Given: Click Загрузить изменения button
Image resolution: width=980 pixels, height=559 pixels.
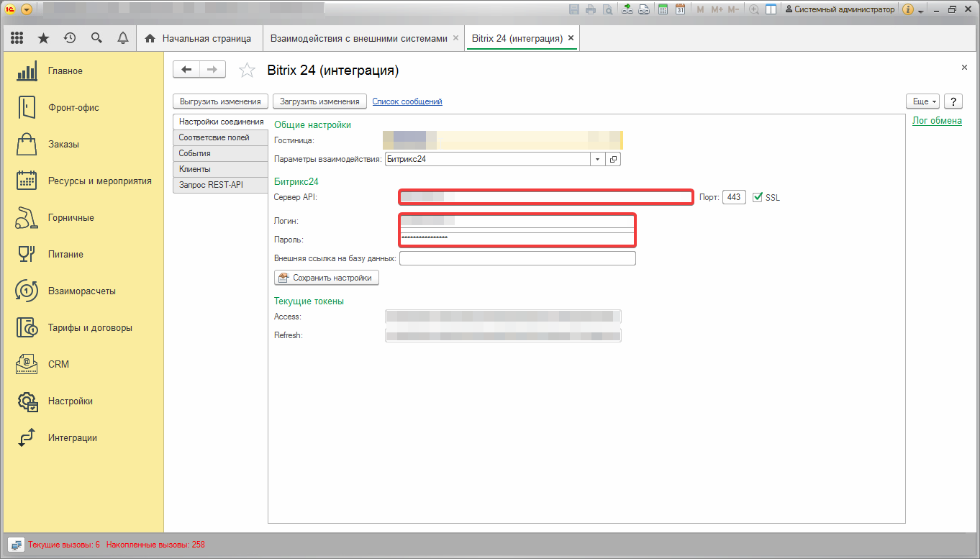Looking at the screenshot, I should coord(319,101).
